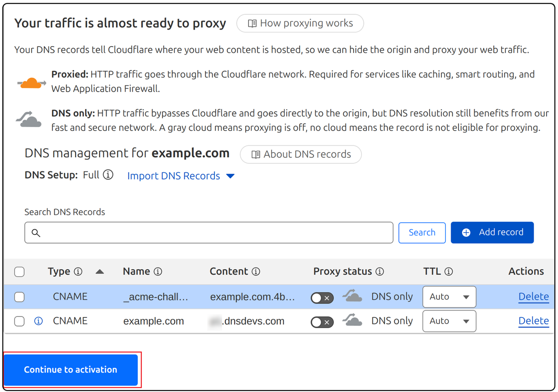
Task: Open TTL Auto dropdown for _acme-chall record
Action: (449, 297)
